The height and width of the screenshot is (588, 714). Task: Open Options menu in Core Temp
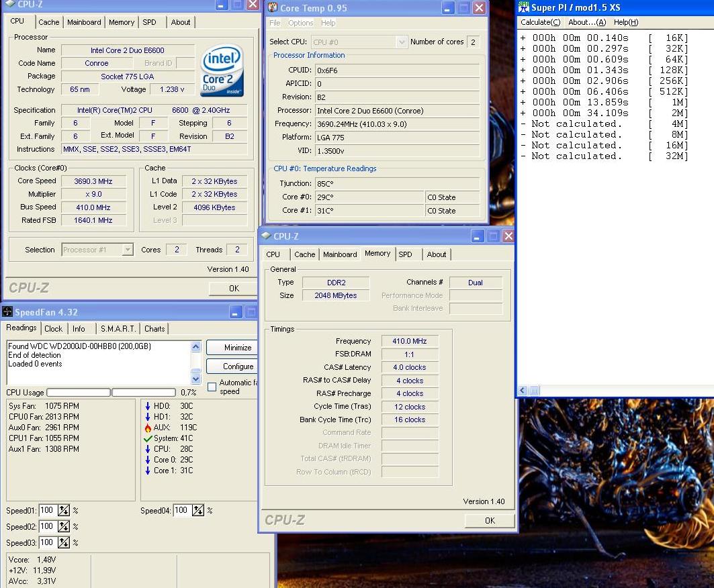pos(300,23)
